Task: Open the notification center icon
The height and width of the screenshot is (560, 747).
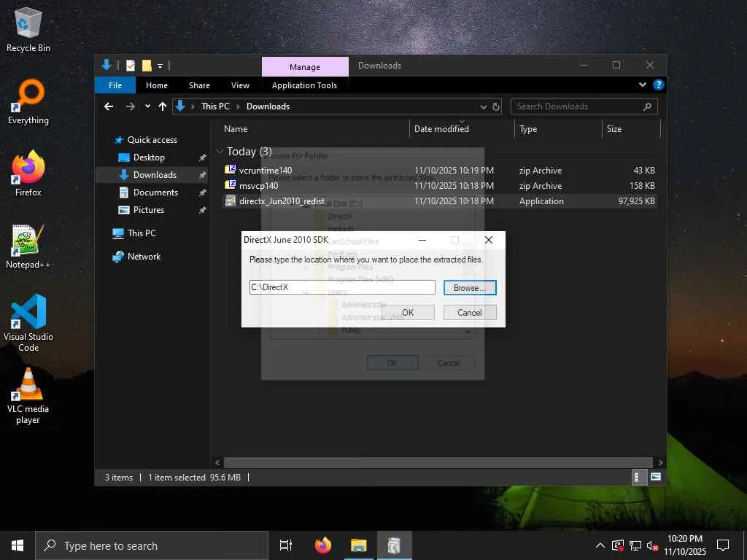Action: pos(723,545)
